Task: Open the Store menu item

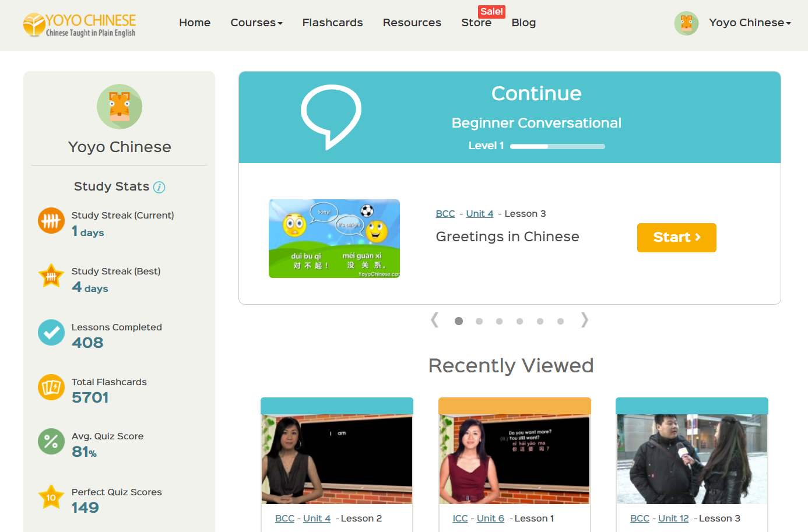Action: pos(476,23)
